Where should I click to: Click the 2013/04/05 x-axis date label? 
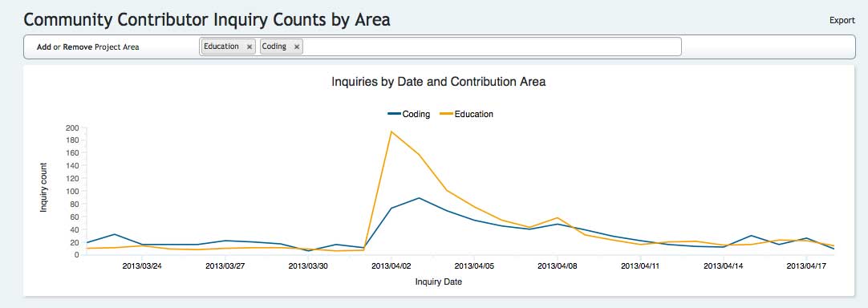click(x=474, y=266)
